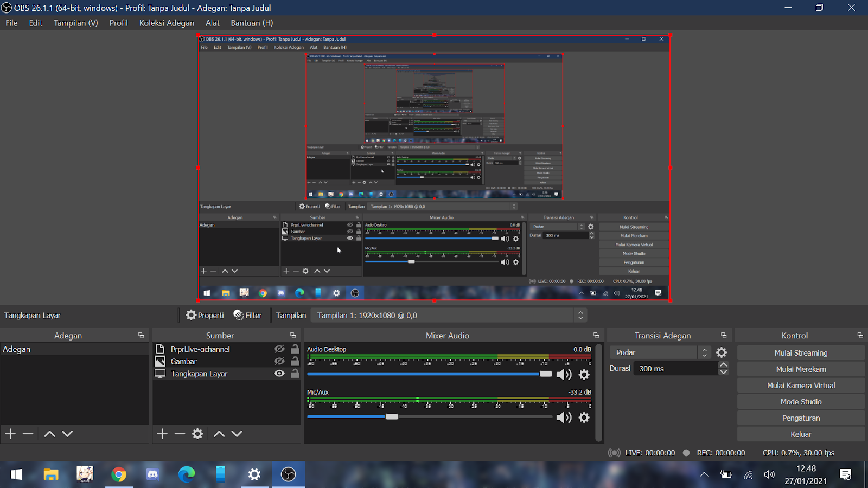This screenshot has height=488, width=868.
Task: Open network Wi-Fi tray icon
Action: click(748, 475)
